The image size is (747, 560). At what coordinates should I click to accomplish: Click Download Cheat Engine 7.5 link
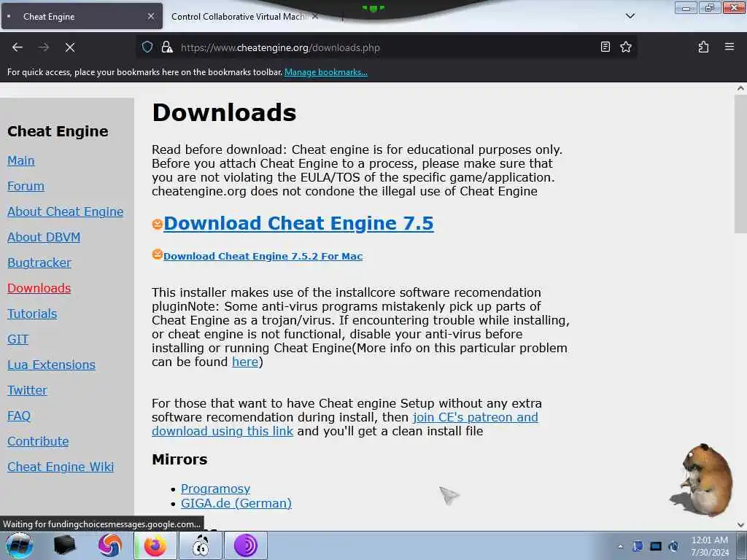[298, 223]
